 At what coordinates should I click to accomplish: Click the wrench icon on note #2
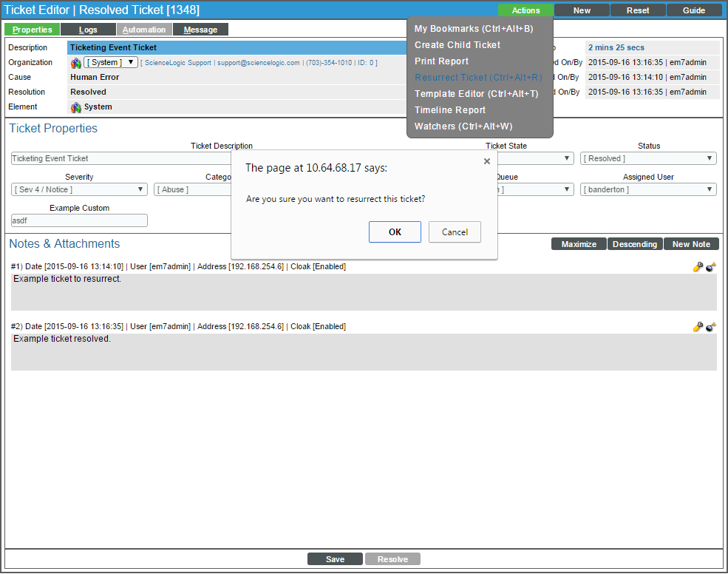coord(697,327)
